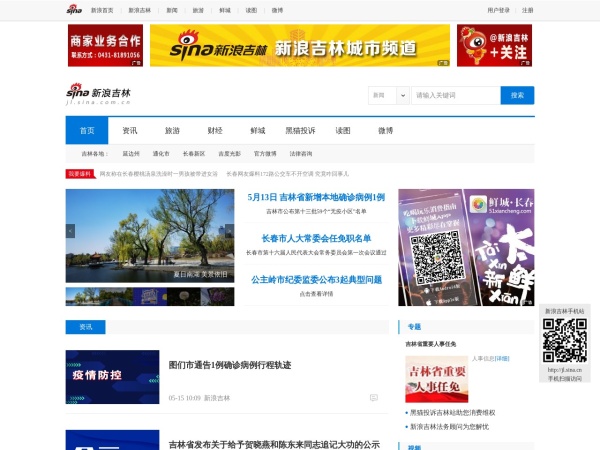
Task: Click the [详细] link beside 人事信息
Action: 502,359
